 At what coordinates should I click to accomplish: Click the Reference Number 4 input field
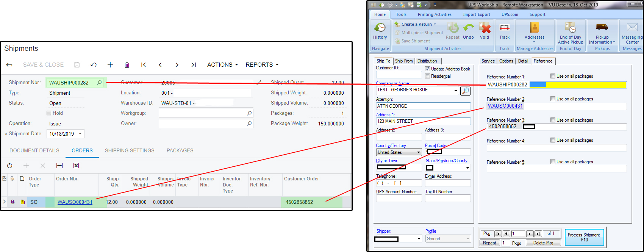click(x=556, y=148)
